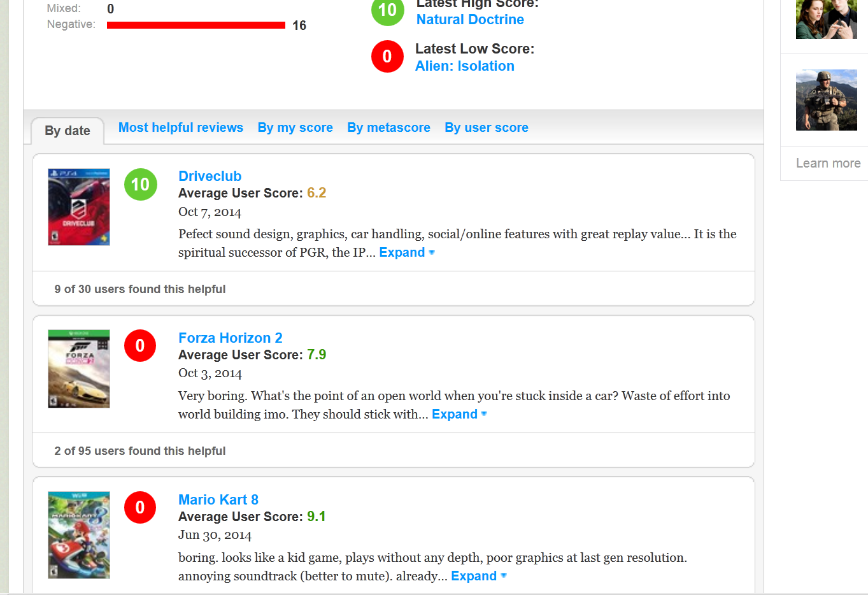This screenshot has height=595, width=868.
Task: Open the Mario Kart 8 cover thumbnail
Action: coord(79,535)
